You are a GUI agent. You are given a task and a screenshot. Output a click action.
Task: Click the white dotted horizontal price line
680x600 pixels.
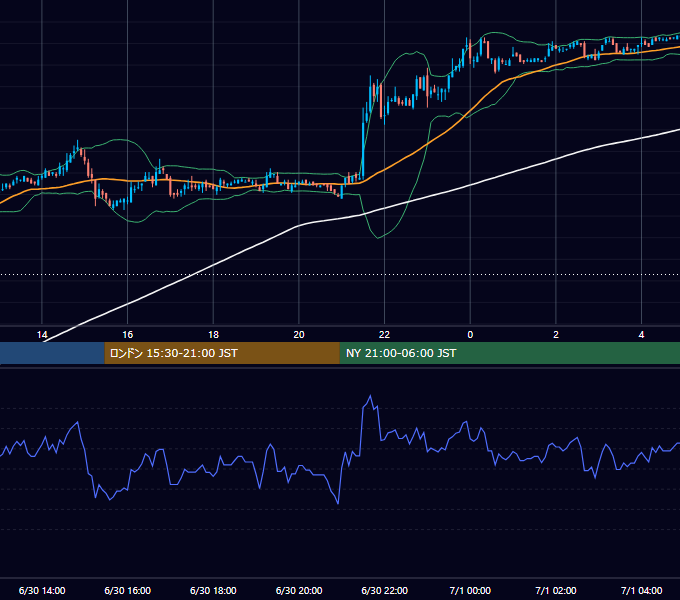coord(340,274)
